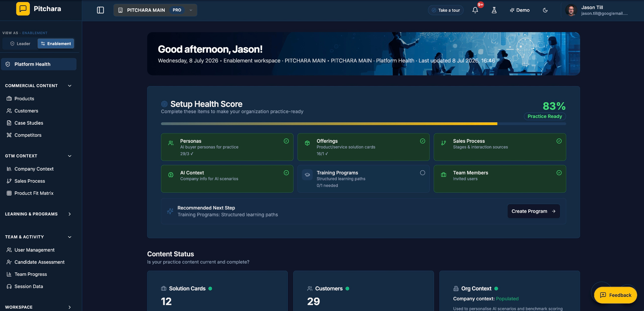644x311 pixels.
Task: Click the Team Members completed checkmark
Action: (x=559, y=173)
